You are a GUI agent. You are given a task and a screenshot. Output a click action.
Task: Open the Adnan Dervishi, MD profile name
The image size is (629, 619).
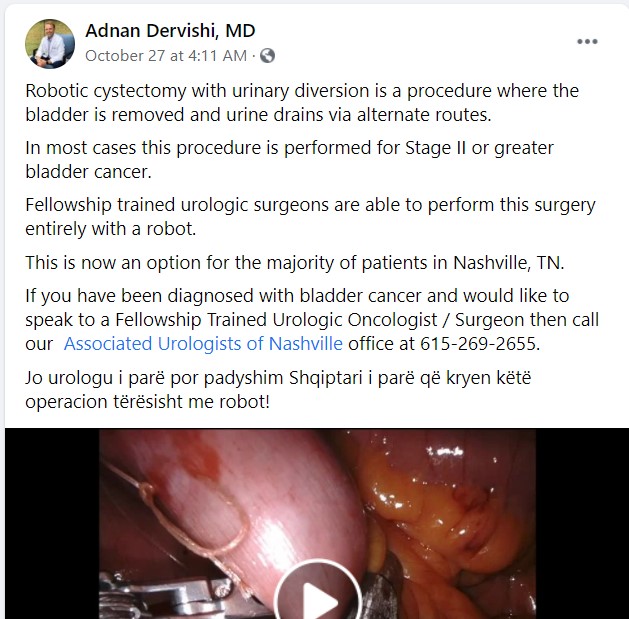(170, 30)
